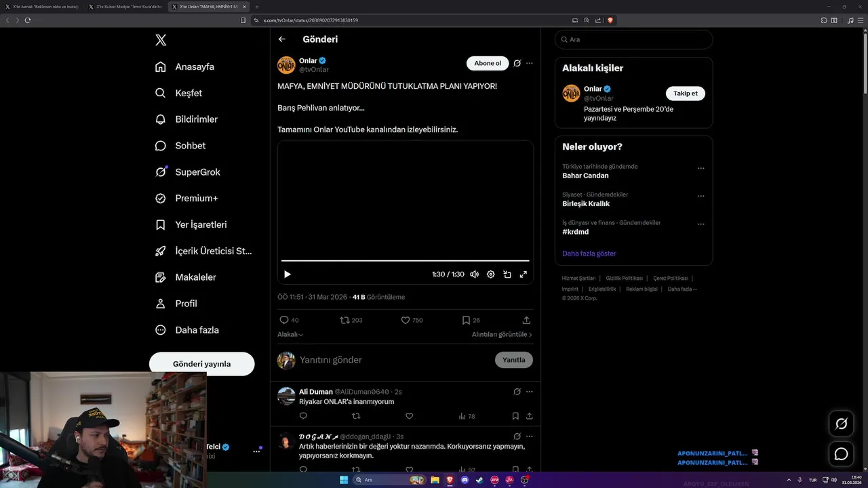This screenshot has width=868, height=488.
Task: Click Daha fazla göster link
Action: click(589, 253)
